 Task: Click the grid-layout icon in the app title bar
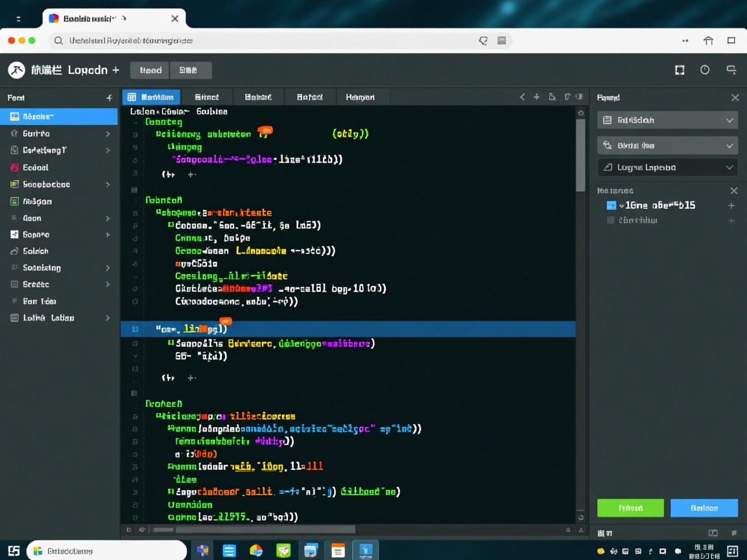(680, 70)
